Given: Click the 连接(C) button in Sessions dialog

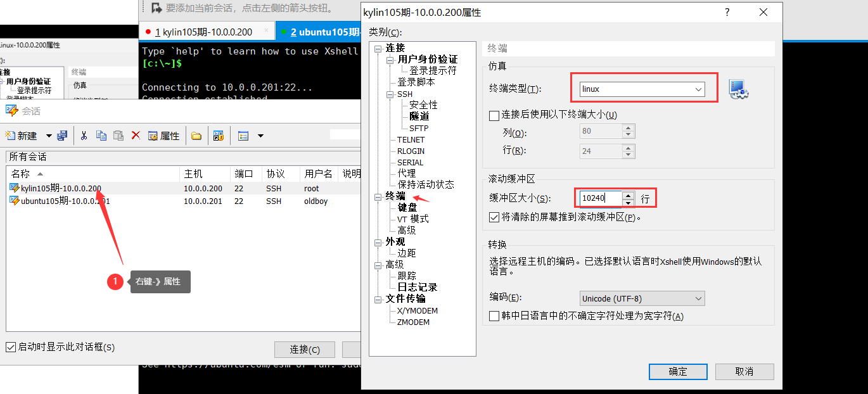Looking at the screenshot, I should click(x=304, y=349).
